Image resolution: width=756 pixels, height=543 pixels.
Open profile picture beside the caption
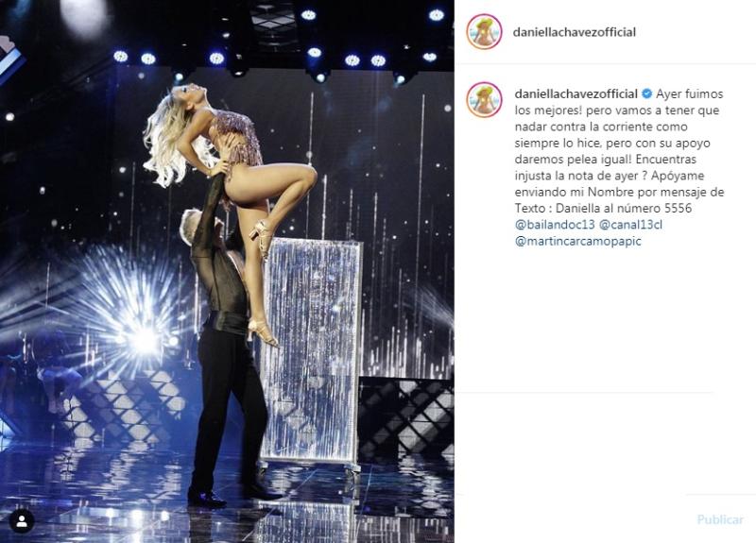coord(484,100)
